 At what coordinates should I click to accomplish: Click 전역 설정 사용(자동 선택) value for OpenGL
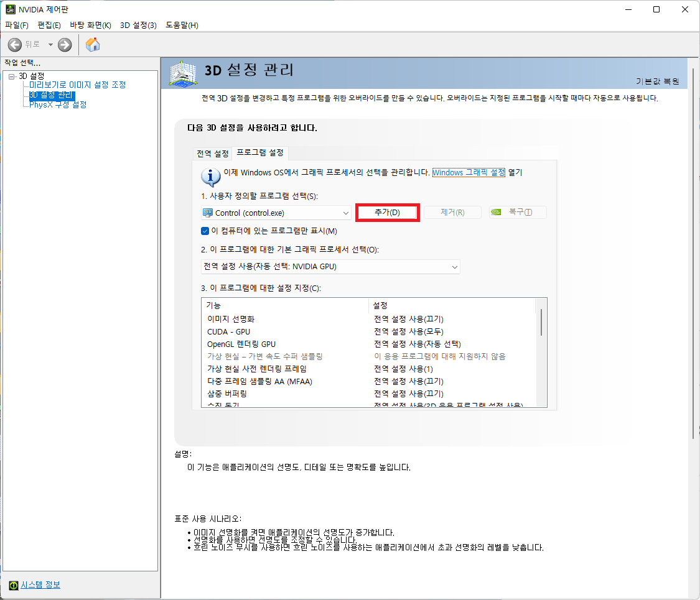pos(417,344)
